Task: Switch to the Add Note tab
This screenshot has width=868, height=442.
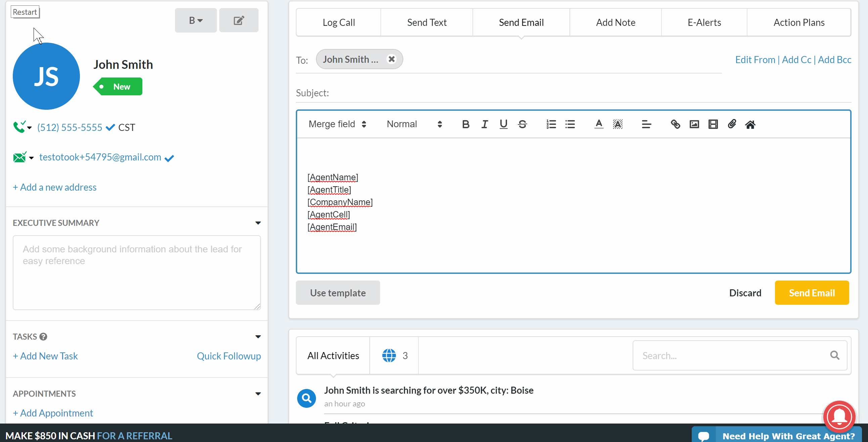Action: 615,22
